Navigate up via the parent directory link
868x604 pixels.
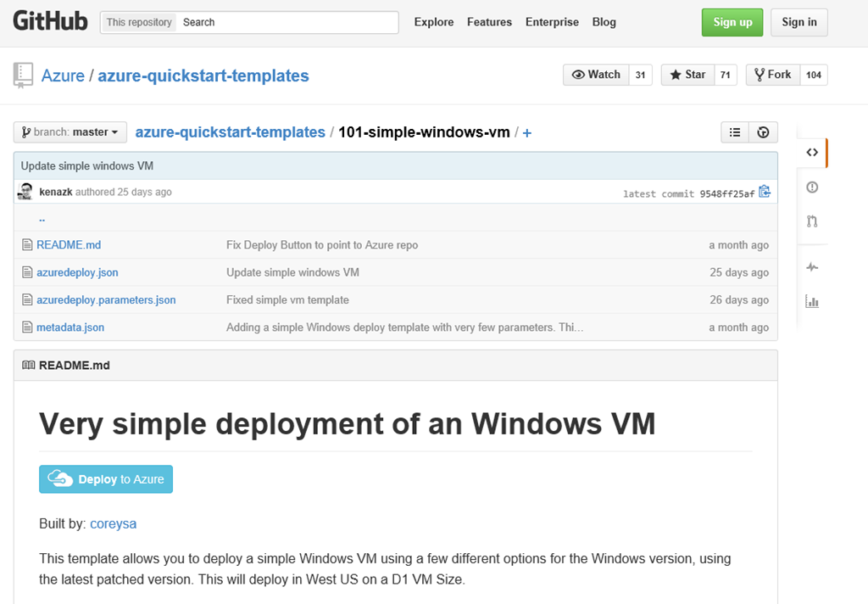42,219
